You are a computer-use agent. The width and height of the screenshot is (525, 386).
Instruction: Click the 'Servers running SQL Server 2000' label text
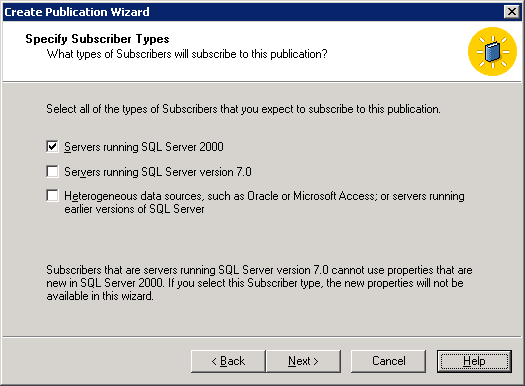click(x=144, y=147)
